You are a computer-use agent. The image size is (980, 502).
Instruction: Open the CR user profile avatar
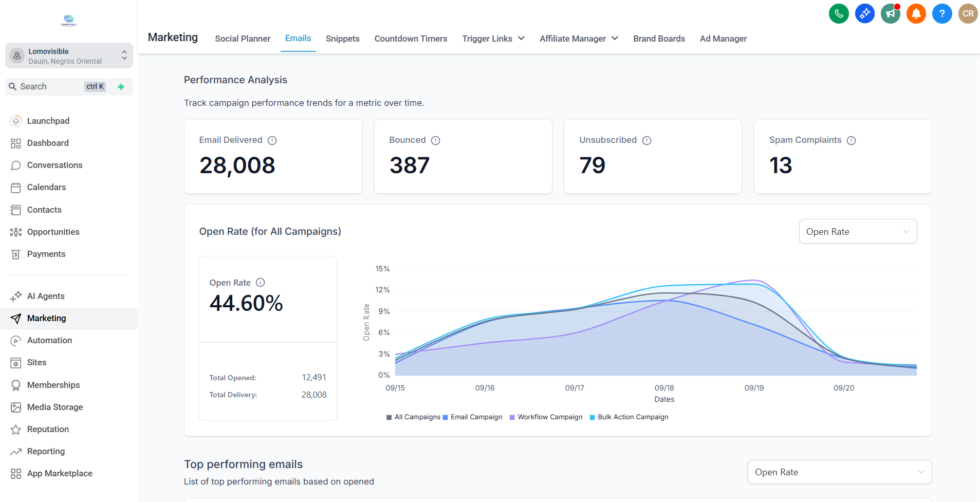pyautogui.click(x=968, y=14)
